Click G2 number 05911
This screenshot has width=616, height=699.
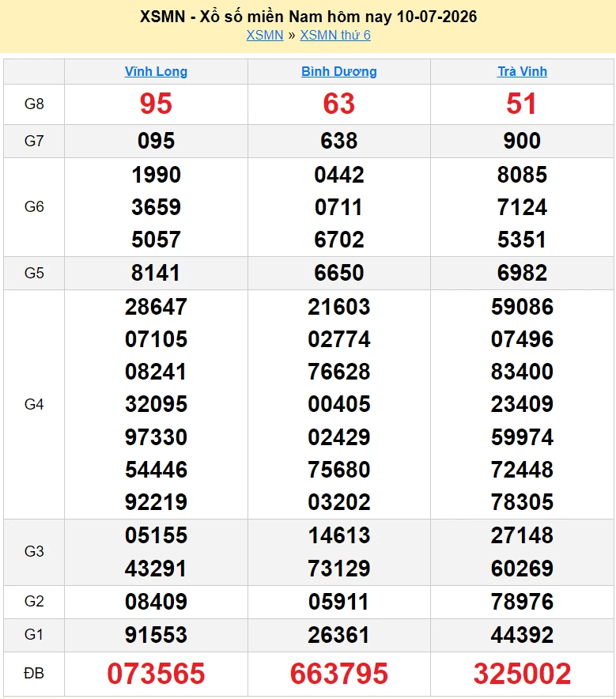pyautogui.click(x=338, y=602)
